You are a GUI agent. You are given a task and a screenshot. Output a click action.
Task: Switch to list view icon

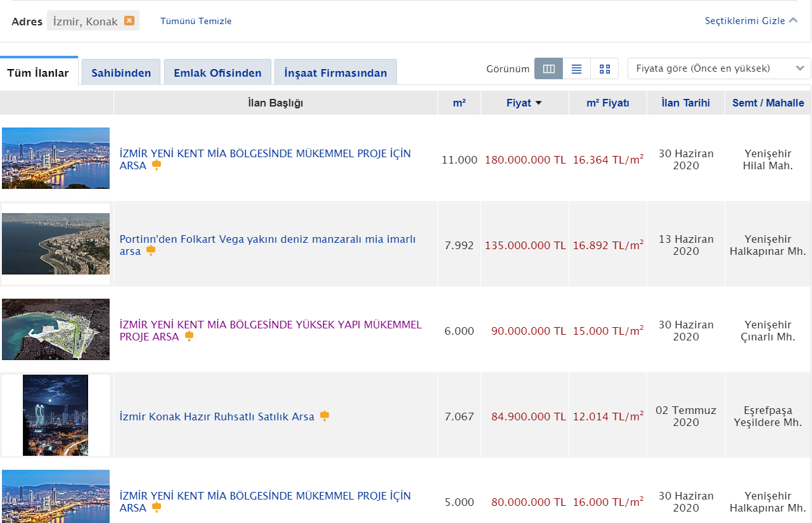576,69
